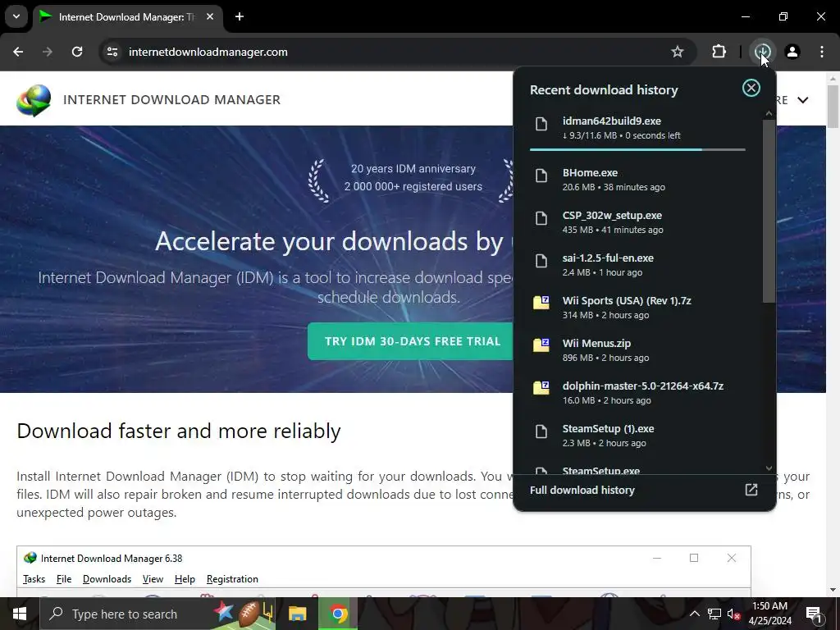Open full download history external-link icon
This screenshot has height=630, width=840.
(x=751, y=490)
